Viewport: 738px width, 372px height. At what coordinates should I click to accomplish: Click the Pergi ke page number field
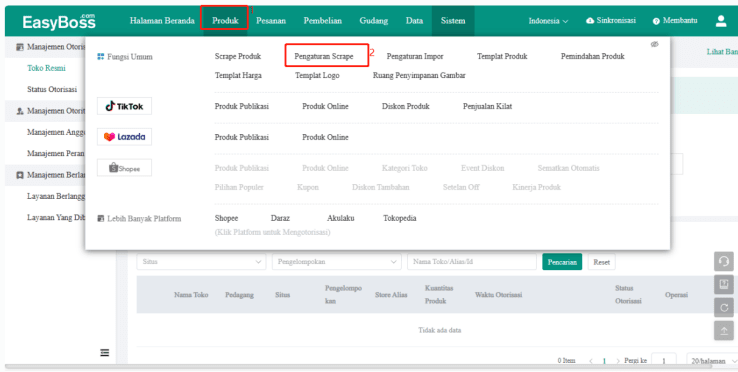pyautogui.click(x=664, y=361)
